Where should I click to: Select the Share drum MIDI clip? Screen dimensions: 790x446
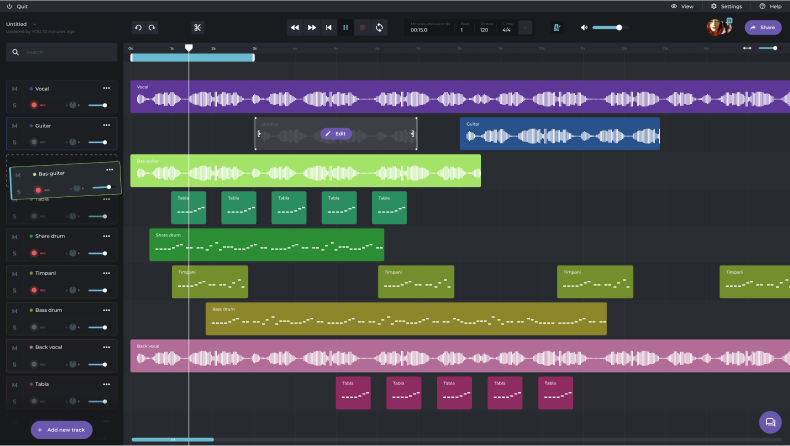click(267, 245)
